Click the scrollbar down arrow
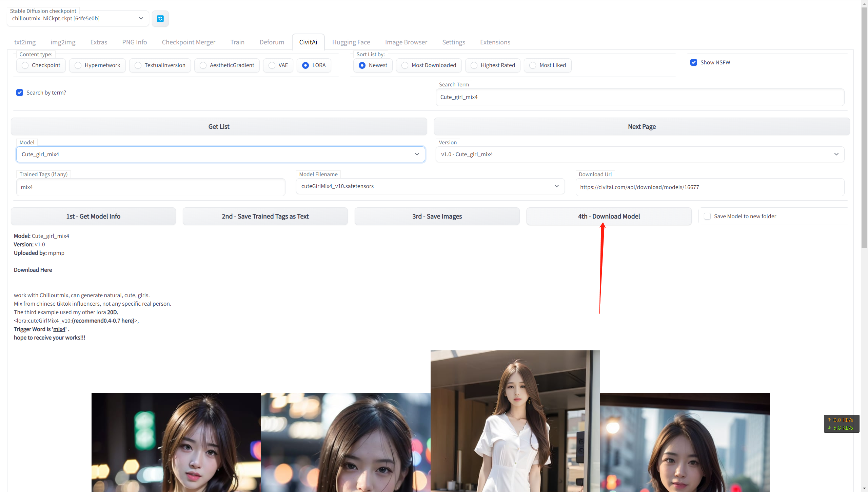 click(864, 489)
